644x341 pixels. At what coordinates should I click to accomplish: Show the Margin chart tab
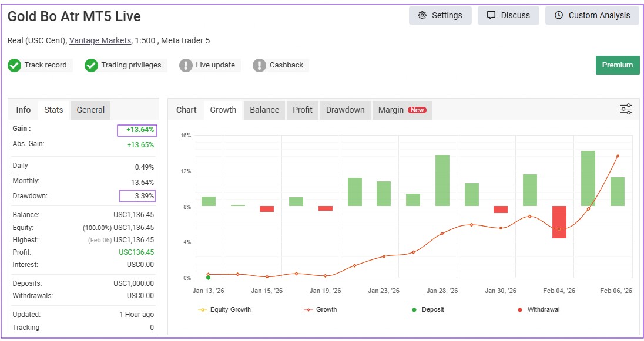(x=402, y=110)
